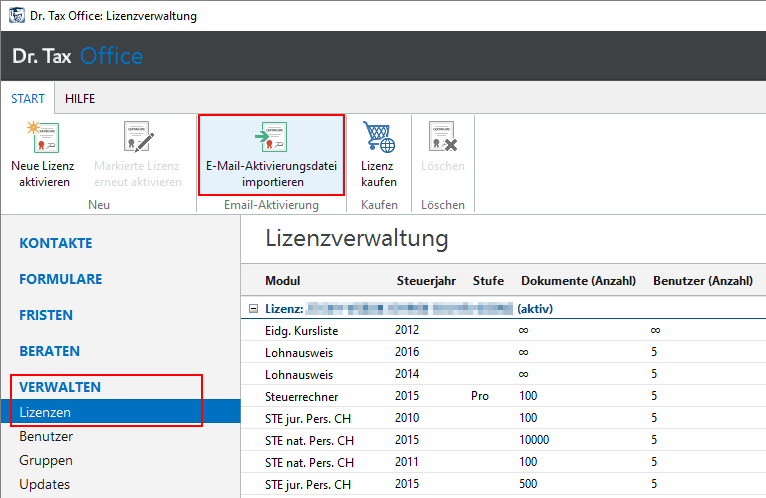Click the active license header row

[503, 308]
